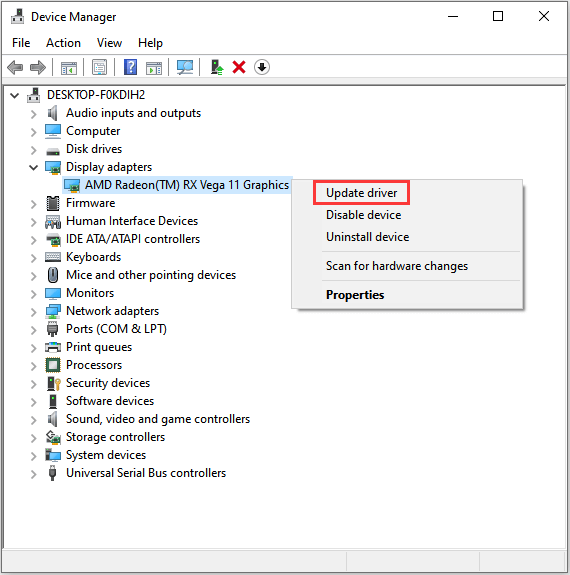Choose Uninstall device from context menu

click(x=368, y=237)
